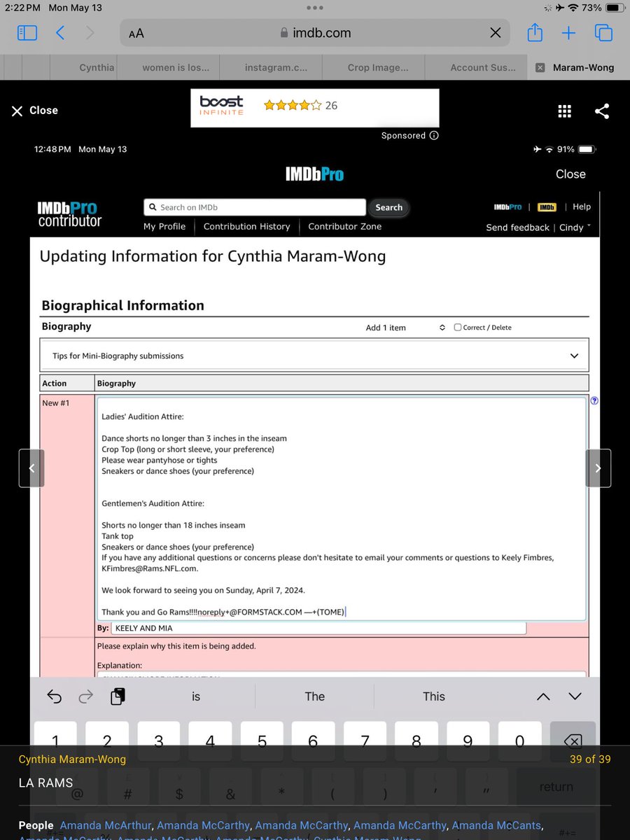Toggle the Correct / Delete checkbox

point(458,327)
